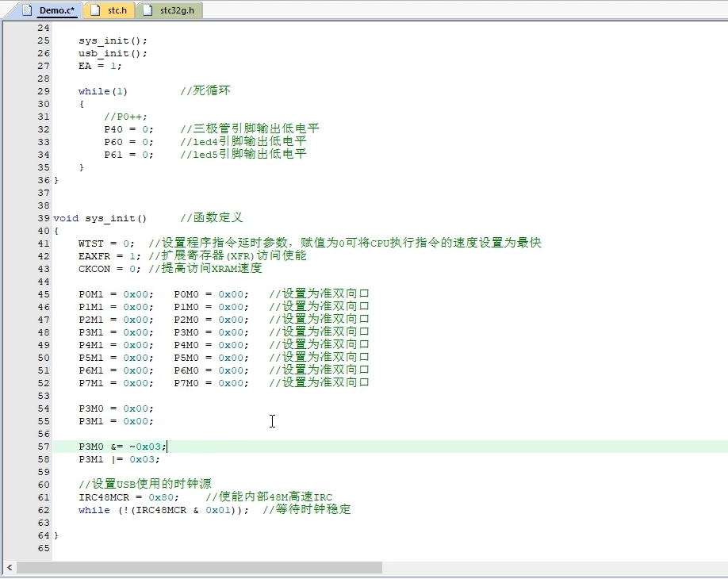
Task: Click P4M1 = 0x00; on line 49
Action: point(116,345)
